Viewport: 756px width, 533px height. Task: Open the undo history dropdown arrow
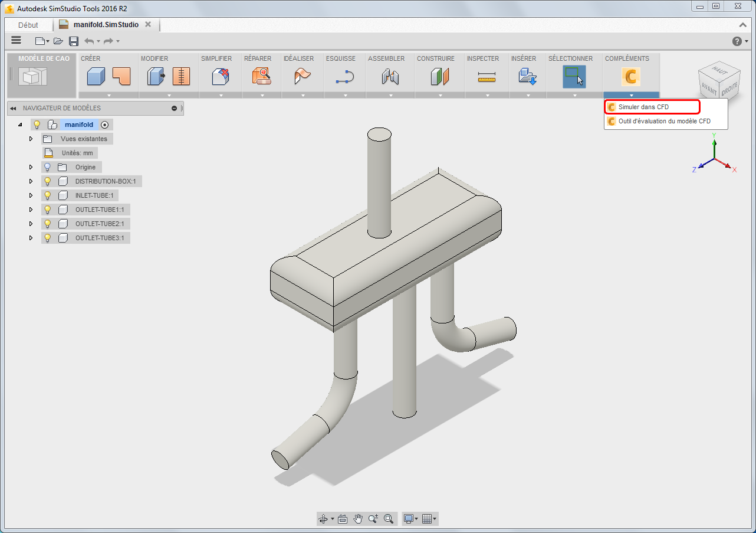click(x=98, y=41)
